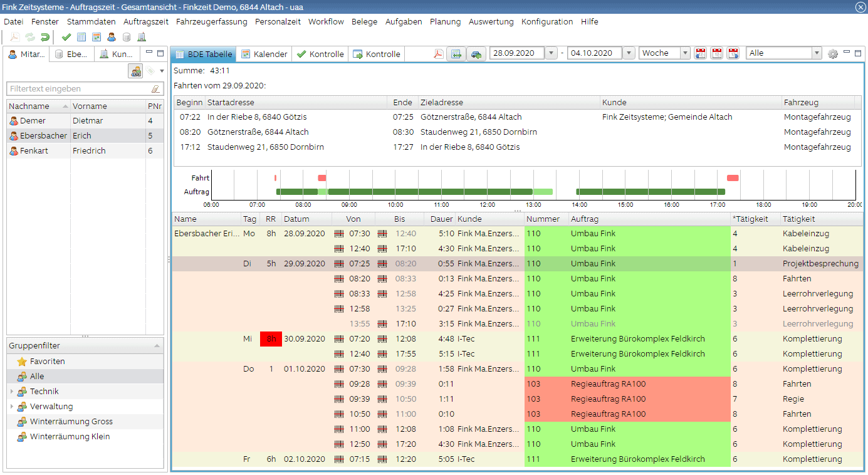
Task: Open end date 04.10.2020 dropdown arrow
Action: coord(629,53)
